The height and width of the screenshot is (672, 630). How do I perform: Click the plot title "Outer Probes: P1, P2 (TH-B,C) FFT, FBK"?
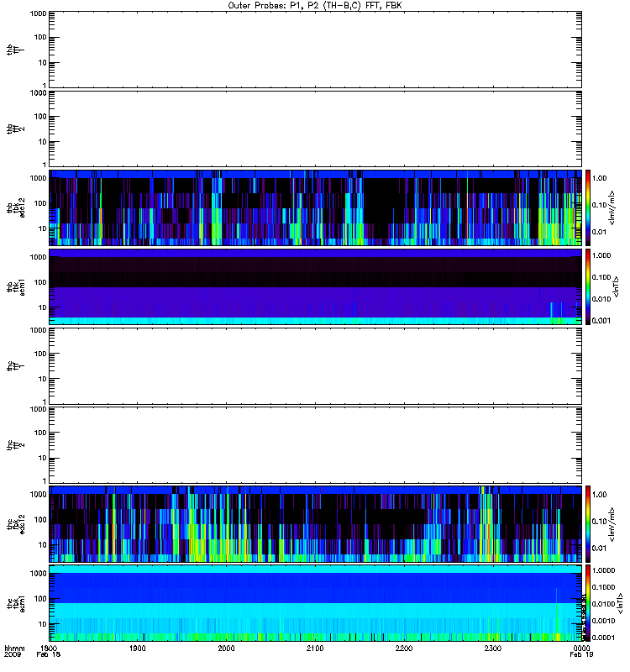(315, 6)
